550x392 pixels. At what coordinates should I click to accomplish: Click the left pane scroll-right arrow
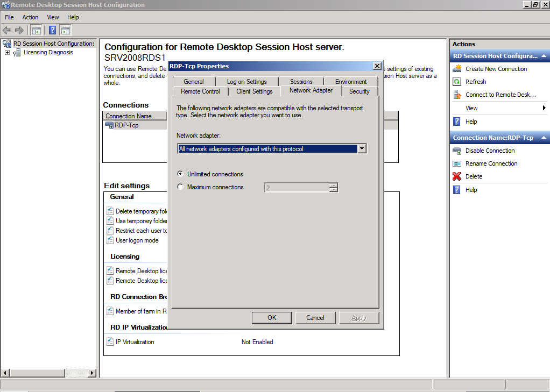pyautogui.click(x=92, y=373)
